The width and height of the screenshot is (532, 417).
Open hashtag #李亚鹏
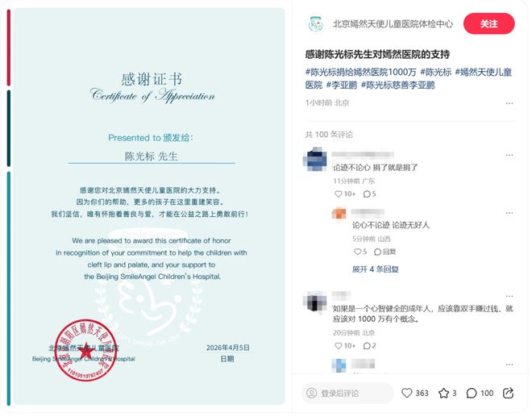tap(342, 85)
